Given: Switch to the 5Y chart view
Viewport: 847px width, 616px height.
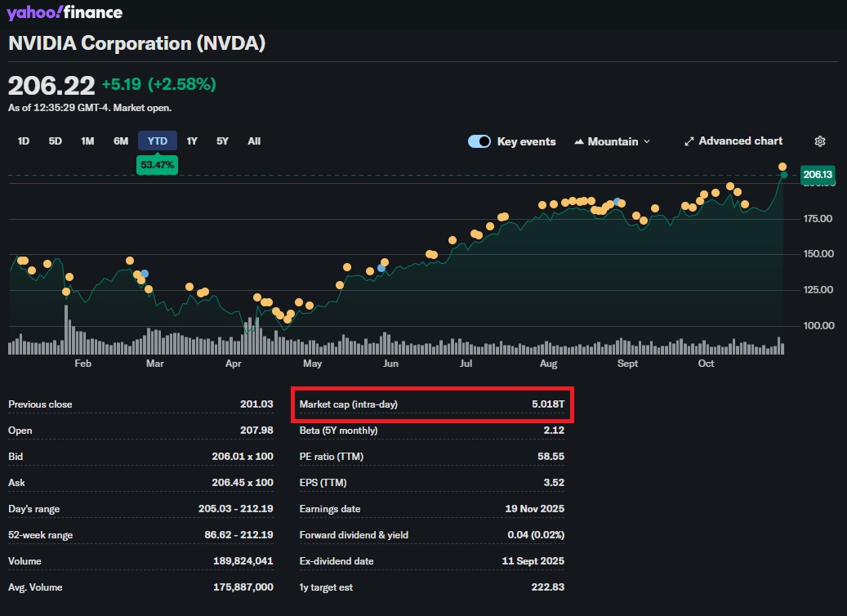Looking at the screenshot, I should 222,141.
